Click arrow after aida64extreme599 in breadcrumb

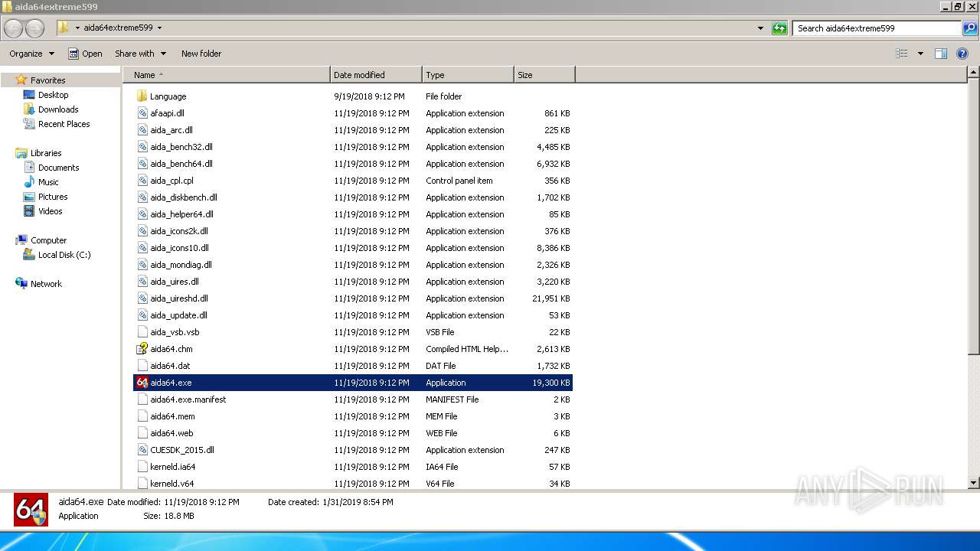[x=159, y=28]
